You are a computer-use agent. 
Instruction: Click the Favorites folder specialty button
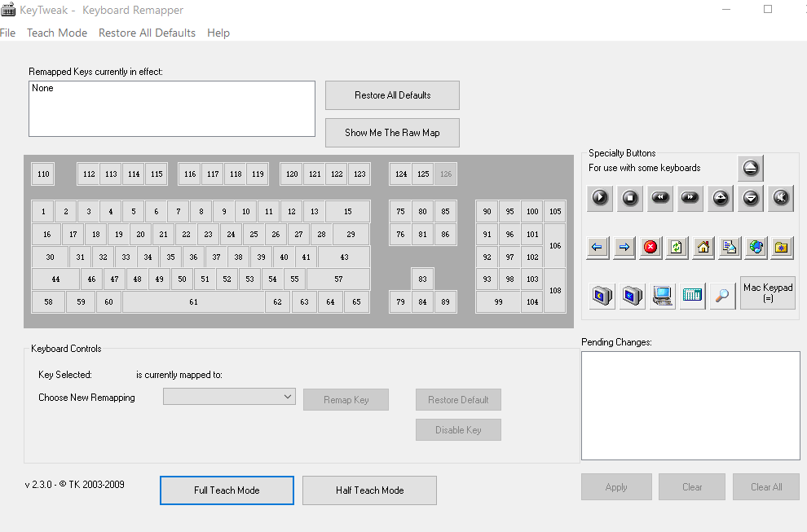(781, 247)
